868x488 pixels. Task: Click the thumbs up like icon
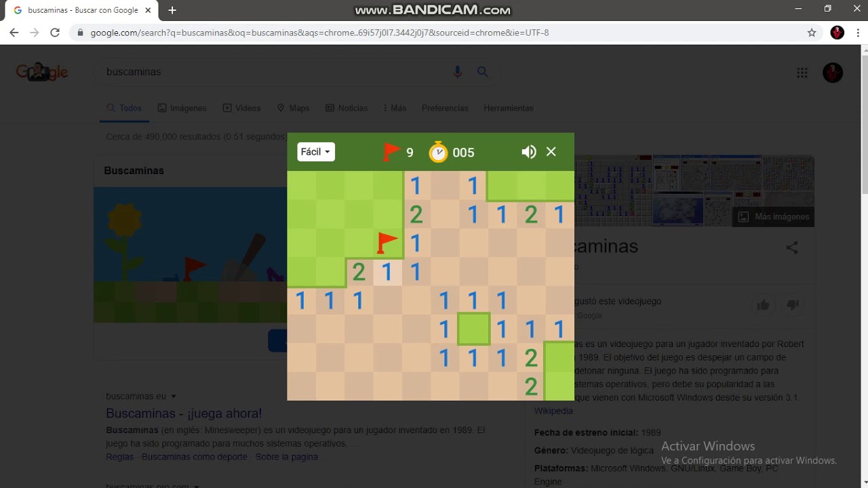point(764,306)
